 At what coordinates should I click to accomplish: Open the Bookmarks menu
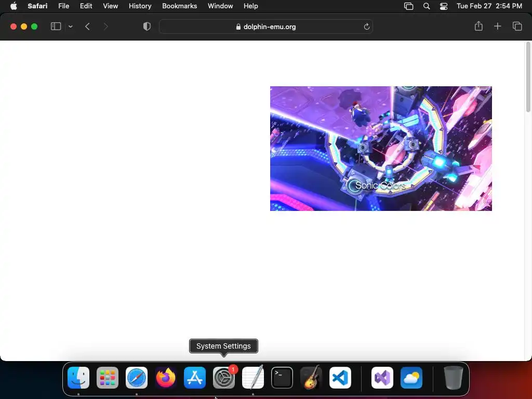(x=179, y=6)
